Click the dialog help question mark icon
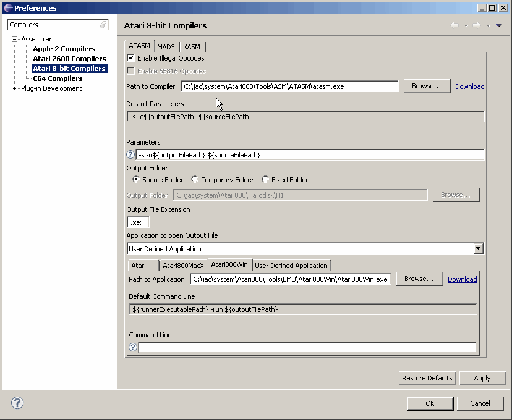This screenshot has height=420, width=512. click(17, 403)
